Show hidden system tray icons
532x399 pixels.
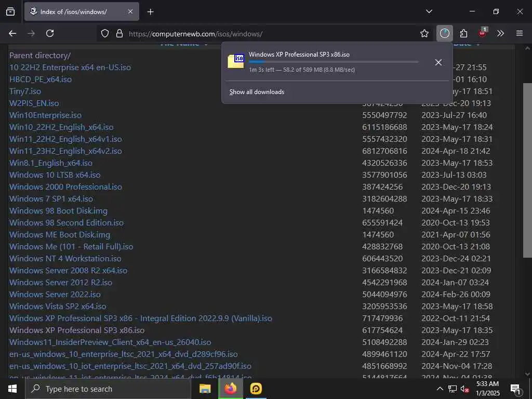point(440,389)
